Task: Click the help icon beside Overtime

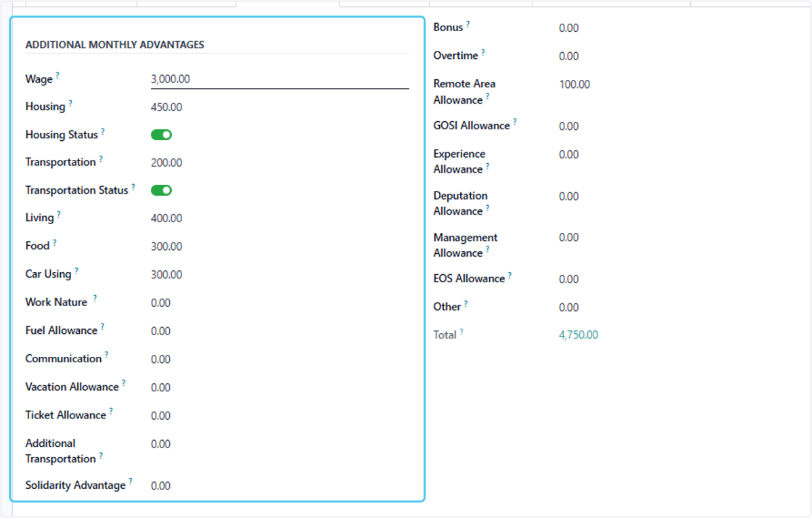Action: (x=483, y=52)
